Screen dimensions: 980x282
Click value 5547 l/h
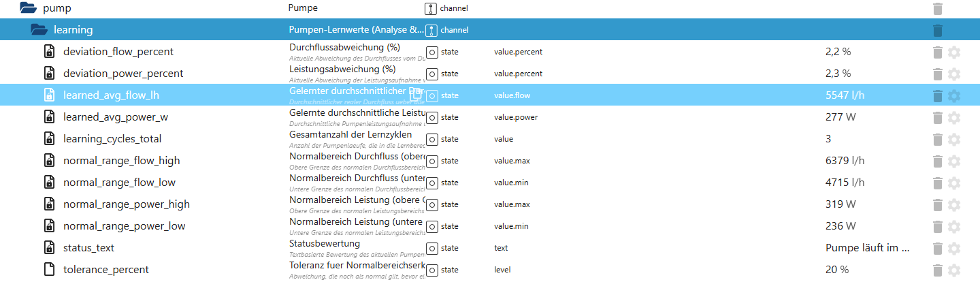845,95
